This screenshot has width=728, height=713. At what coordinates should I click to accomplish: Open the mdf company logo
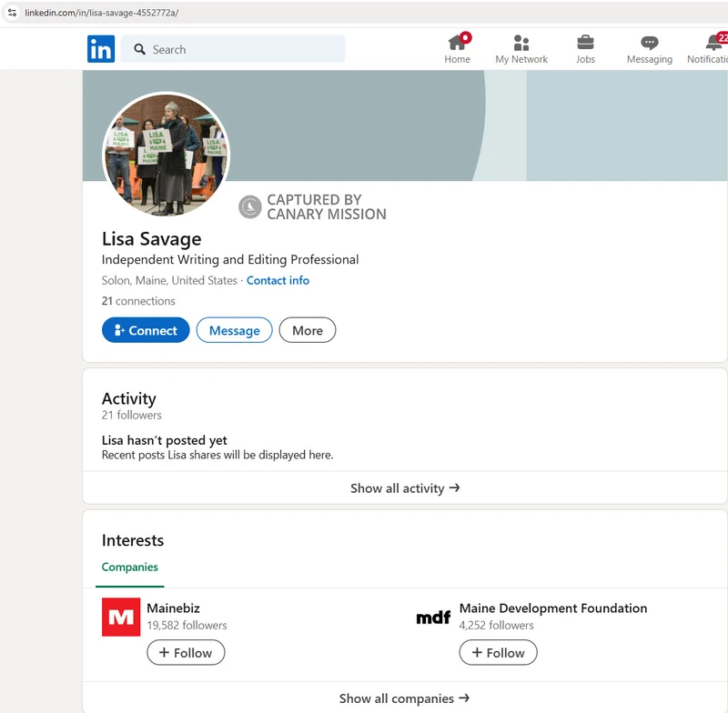(x=433, y=617)
